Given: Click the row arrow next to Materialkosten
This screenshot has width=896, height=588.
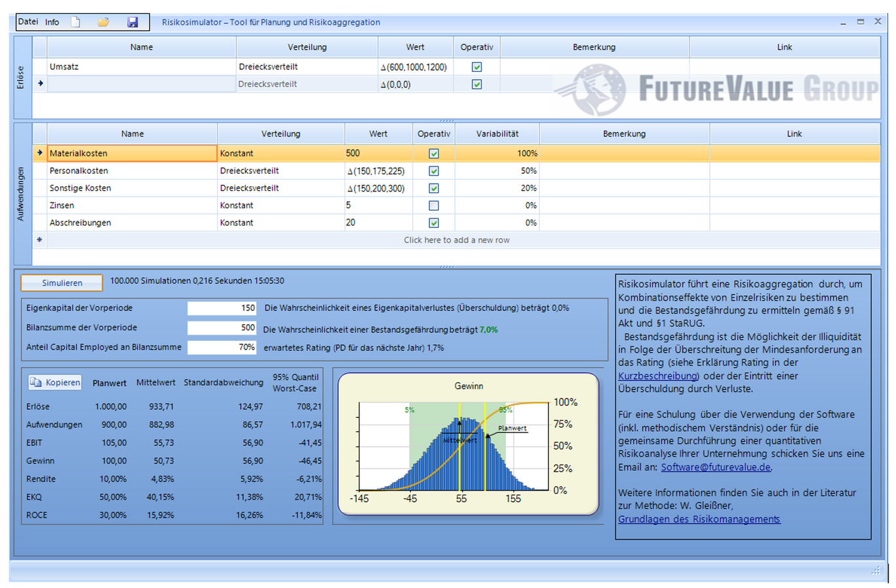Looking at the screenshot, I should click(x=40, y=153).
